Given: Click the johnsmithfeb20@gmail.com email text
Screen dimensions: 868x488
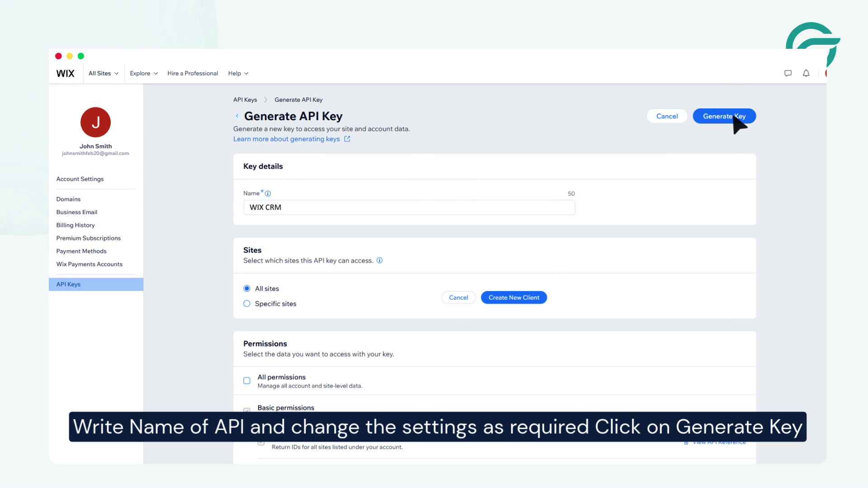Looking at the screenshot, I should (95, 154).
